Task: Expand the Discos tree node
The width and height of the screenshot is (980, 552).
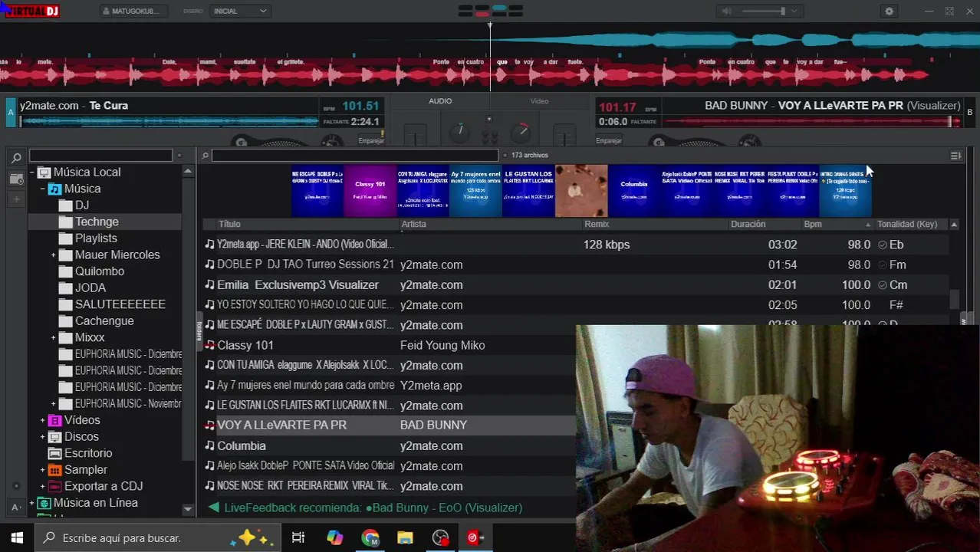Action: pos(43,437)
